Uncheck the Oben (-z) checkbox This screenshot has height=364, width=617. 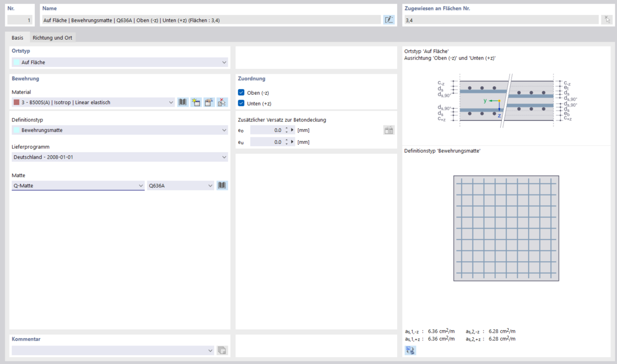pyautogui.click(x=241, y=93)
